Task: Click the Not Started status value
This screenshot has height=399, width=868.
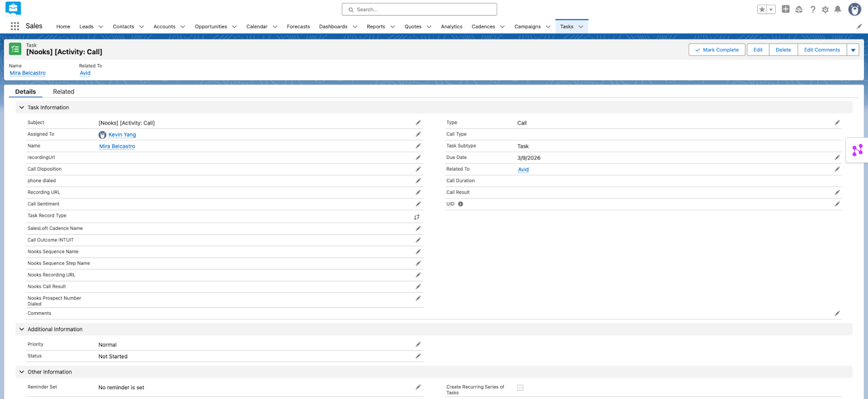Action: (x=113, y=357)
